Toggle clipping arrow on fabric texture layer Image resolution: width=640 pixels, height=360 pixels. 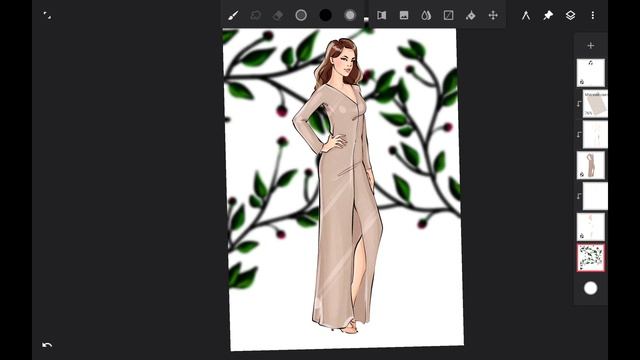(x=579, y=104)
